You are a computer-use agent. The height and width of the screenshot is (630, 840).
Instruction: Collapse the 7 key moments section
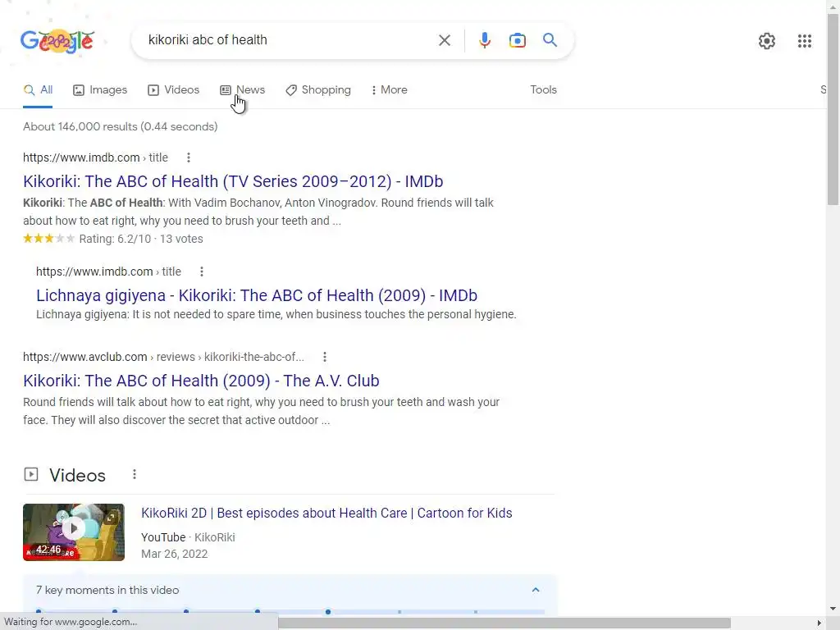535,590
